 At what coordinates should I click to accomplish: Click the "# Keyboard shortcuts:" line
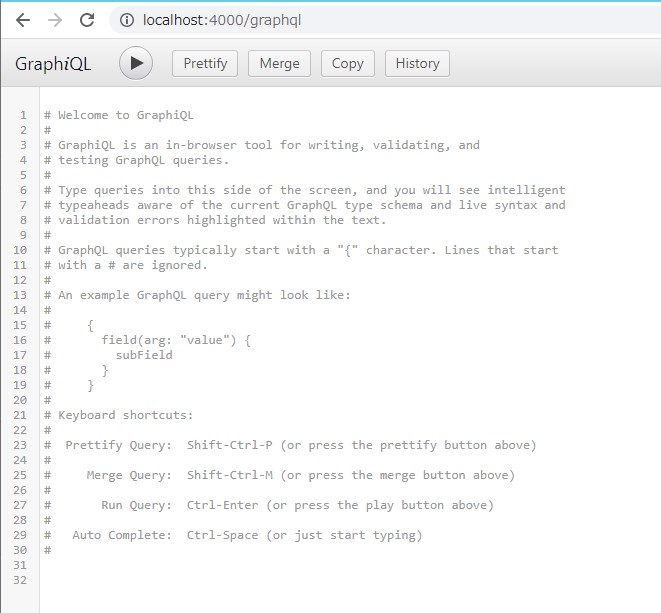point(118,415)
